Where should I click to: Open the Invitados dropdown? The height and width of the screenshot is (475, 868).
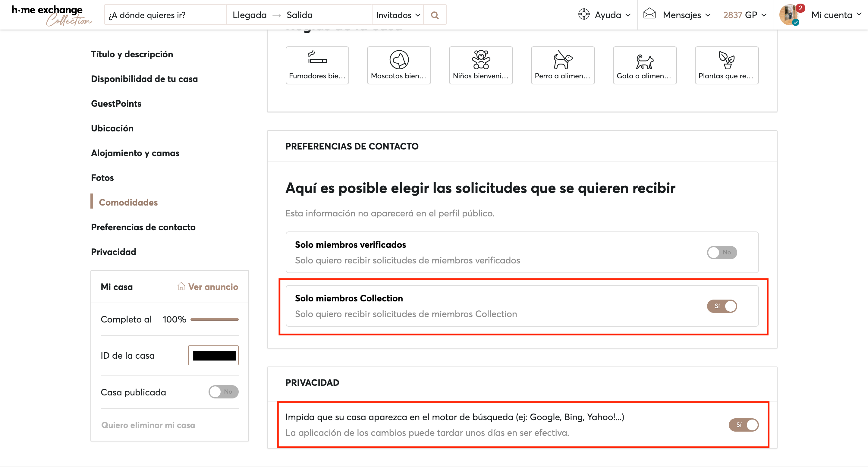tap(398, 15)
